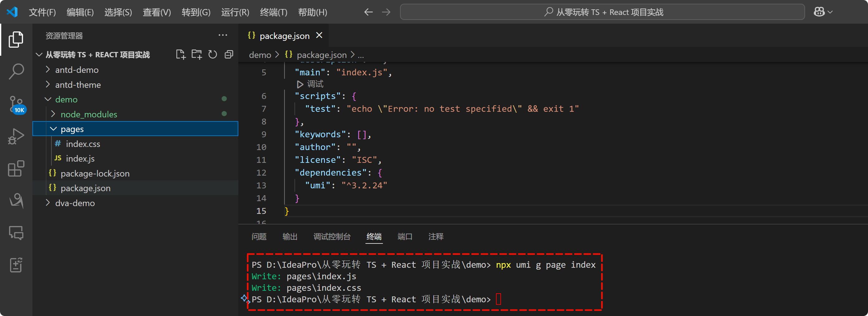Open the Explorer view in the activity bar
This screenshot has height=316, width=868.
(x=16, y=40)
